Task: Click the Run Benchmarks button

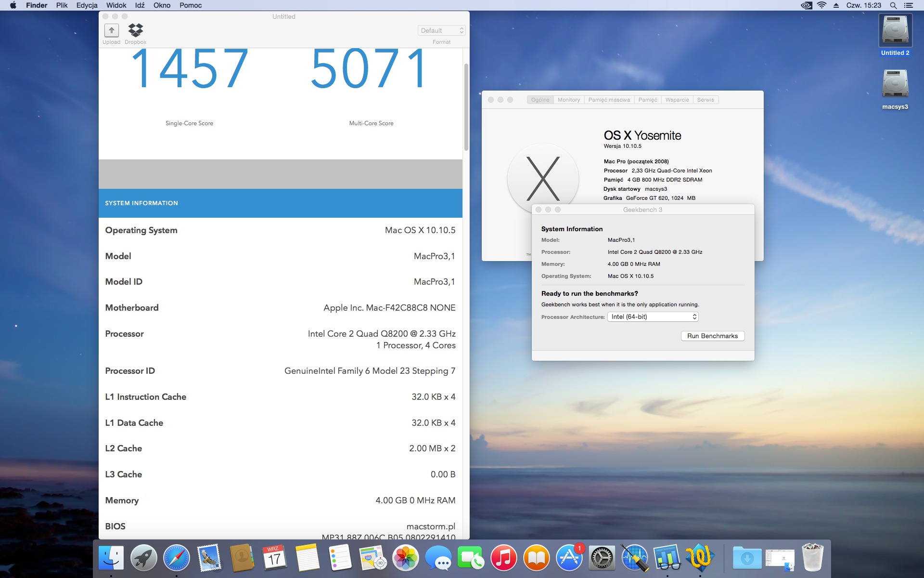Action: (x=712, y=336)
